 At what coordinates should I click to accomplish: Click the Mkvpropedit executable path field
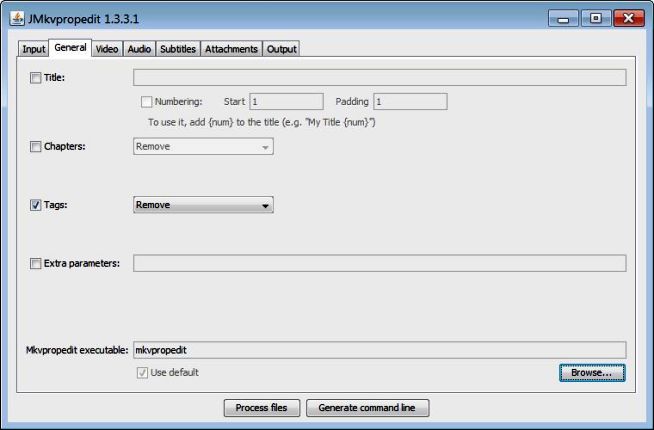380,350
